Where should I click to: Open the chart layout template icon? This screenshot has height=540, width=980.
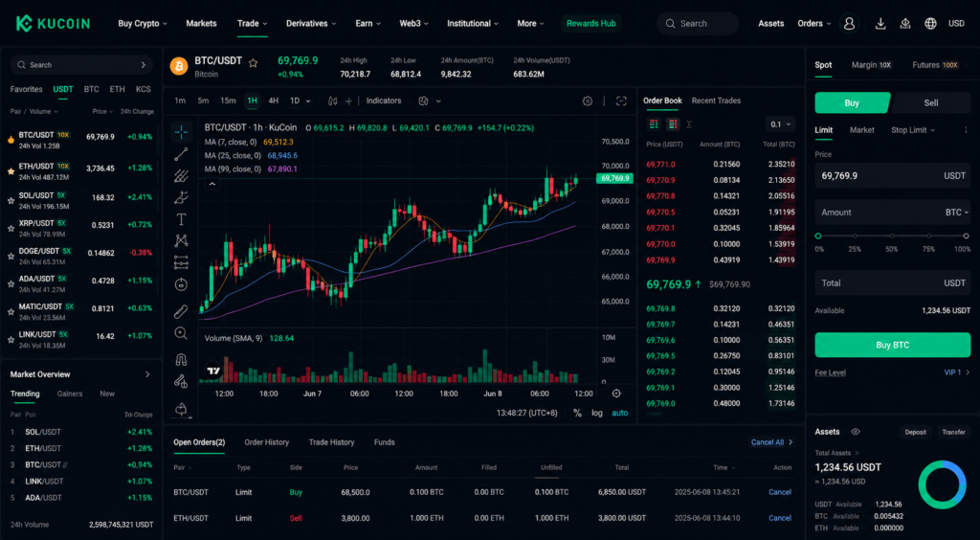[x=423, y=101]
